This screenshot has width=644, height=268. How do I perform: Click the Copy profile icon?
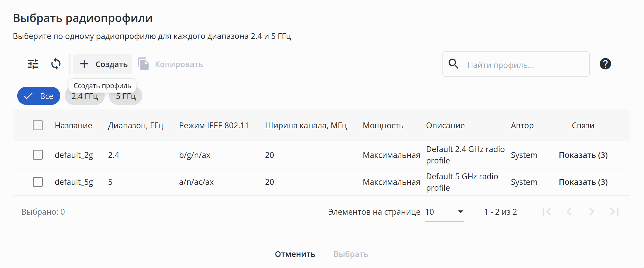[x=143, y=64]
